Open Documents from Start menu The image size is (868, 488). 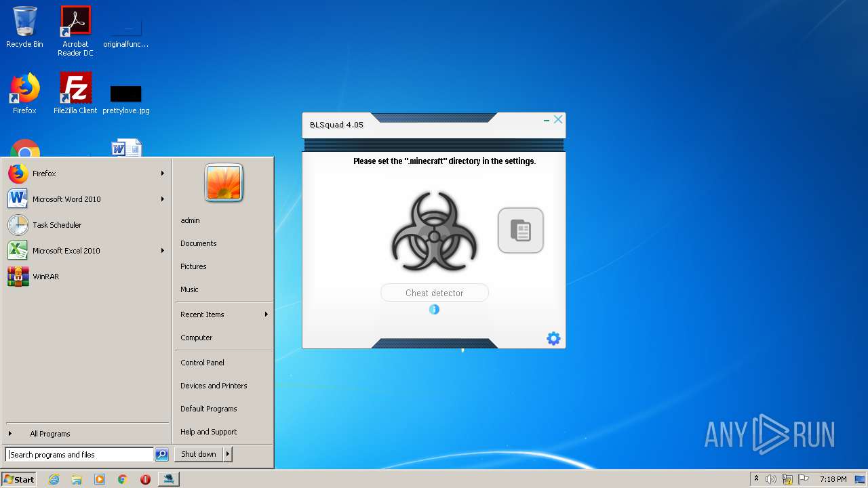(x=198, y=243)
